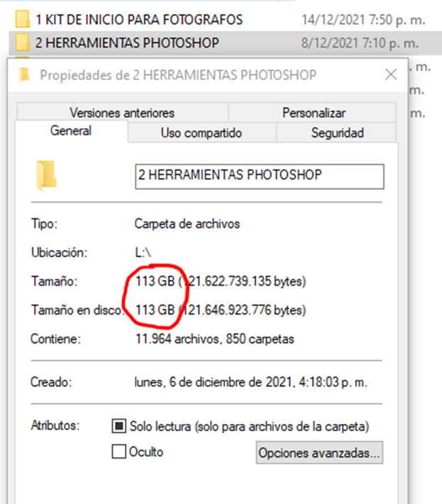Click the folder icon of 1 KIT DE INICIO
Image resolution: width=442 pixels, height=504 pixels.
point(23,19)
